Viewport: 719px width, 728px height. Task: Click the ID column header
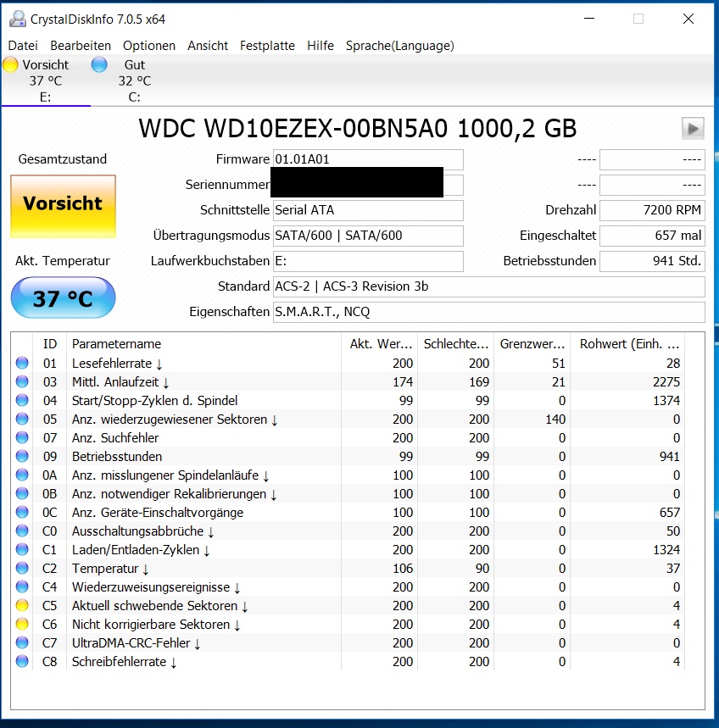[x=50, y=344]
